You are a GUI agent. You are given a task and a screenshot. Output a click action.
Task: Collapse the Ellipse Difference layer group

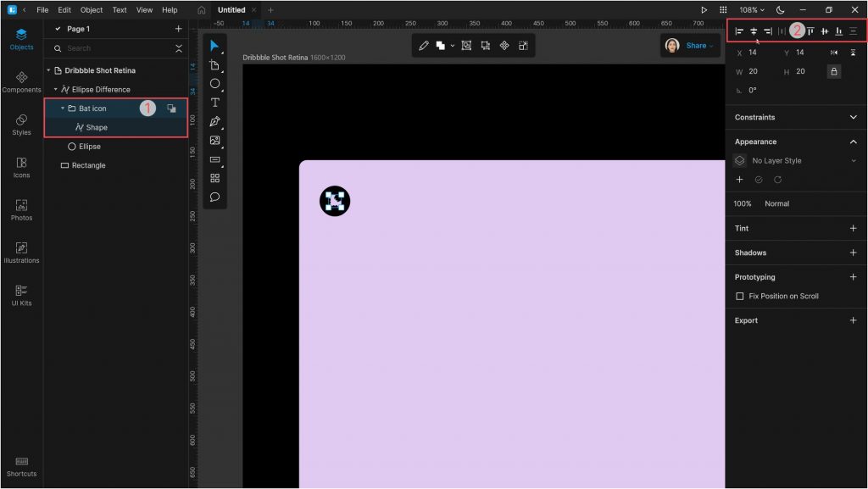point(55,90)
